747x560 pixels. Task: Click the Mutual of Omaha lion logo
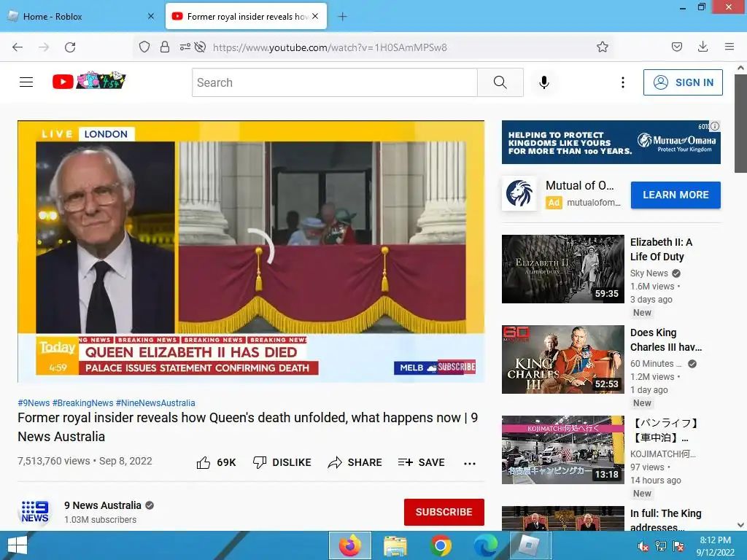coord(519,194)
